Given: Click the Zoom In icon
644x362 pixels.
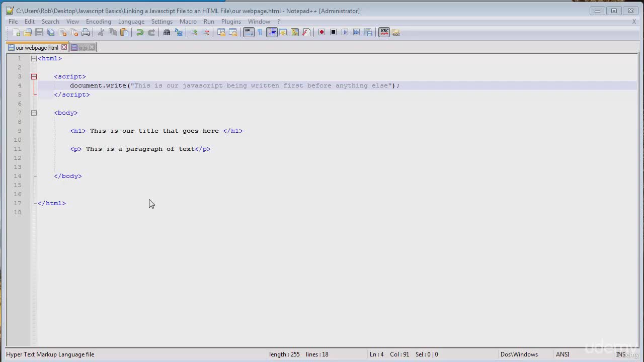Looking at the screenshot, I should tap(194, 32).
